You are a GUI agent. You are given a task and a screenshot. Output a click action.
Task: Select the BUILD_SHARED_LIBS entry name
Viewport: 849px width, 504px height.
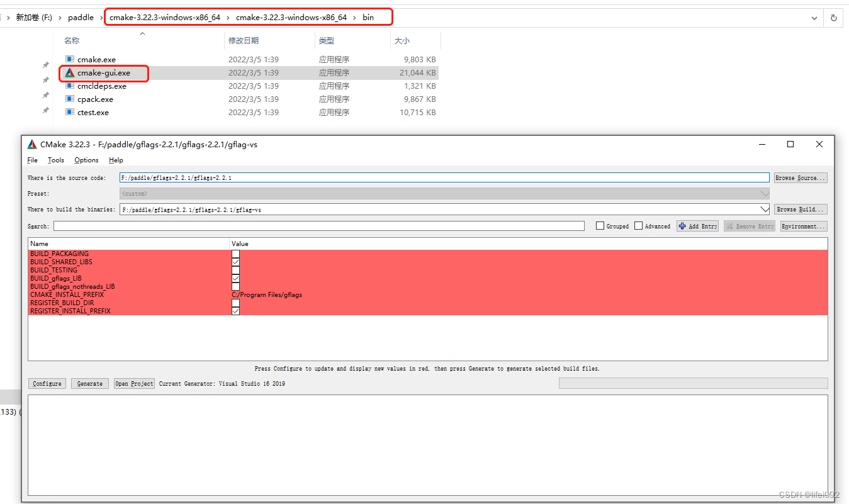click(62, 262)
